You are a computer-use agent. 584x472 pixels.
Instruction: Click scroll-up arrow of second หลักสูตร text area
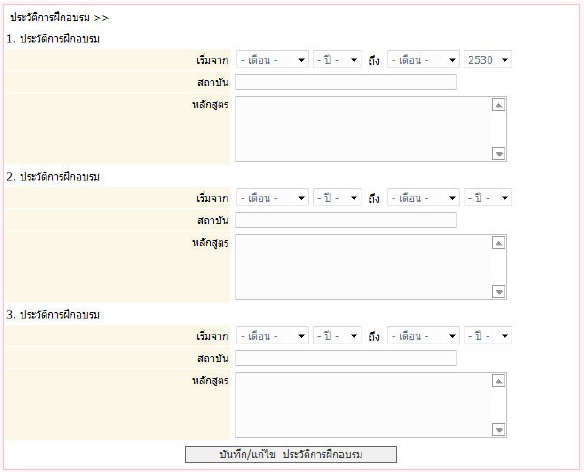(498, 243)
